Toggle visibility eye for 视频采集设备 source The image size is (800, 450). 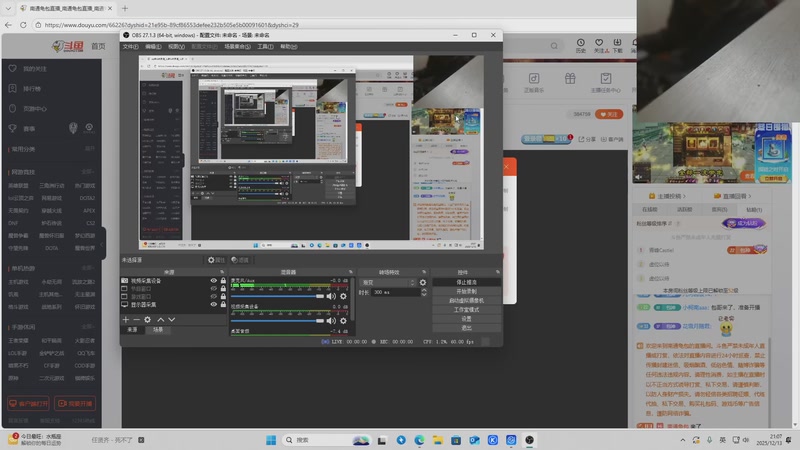(x=213, y=281)
